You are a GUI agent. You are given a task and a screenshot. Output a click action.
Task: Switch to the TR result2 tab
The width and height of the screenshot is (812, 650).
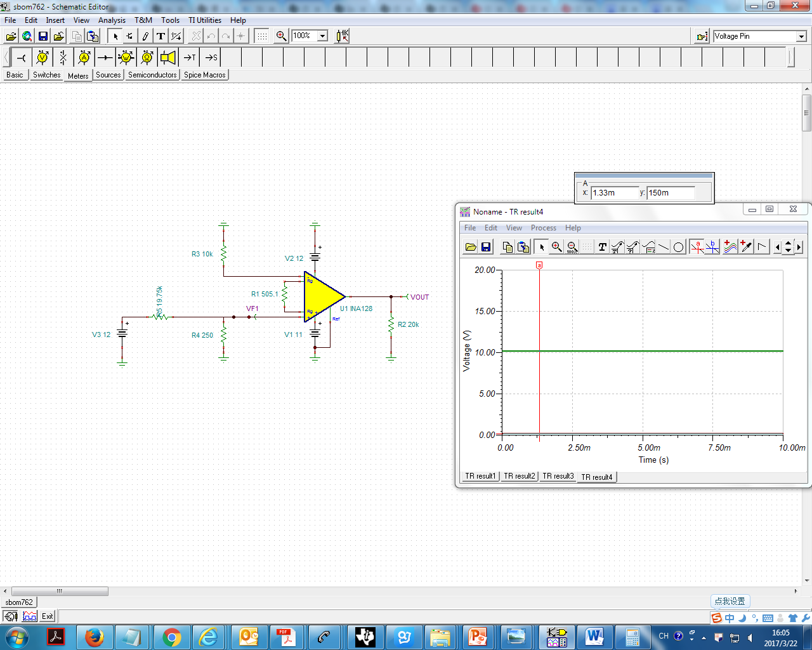point(520,476)
